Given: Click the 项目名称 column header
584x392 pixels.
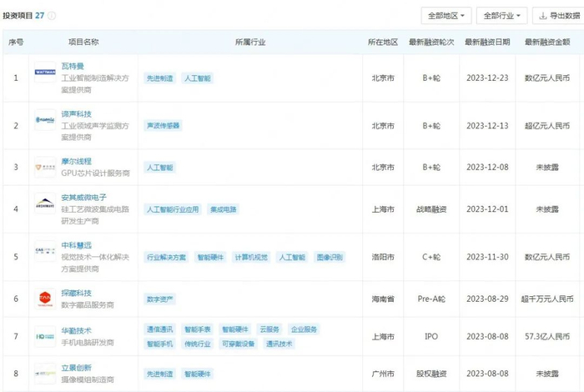Looking at the screenshot, I should (x=83, y=42).
